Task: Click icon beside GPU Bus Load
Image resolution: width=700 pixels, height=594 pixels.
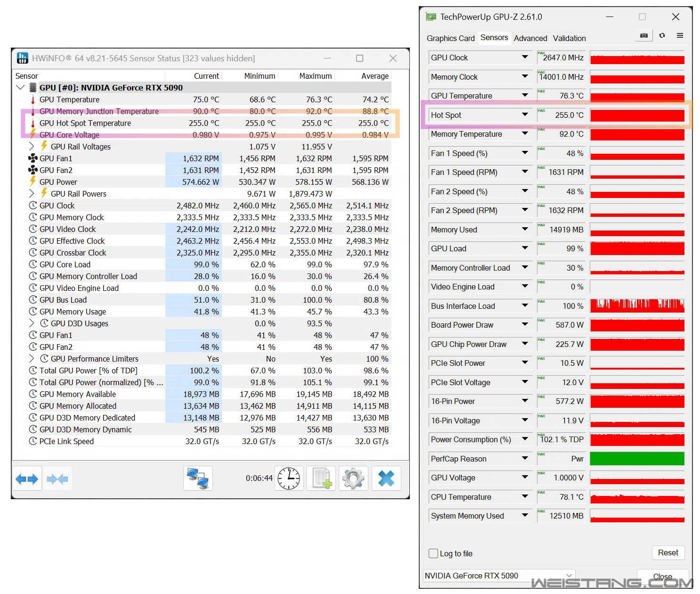Action: point(33,300)
